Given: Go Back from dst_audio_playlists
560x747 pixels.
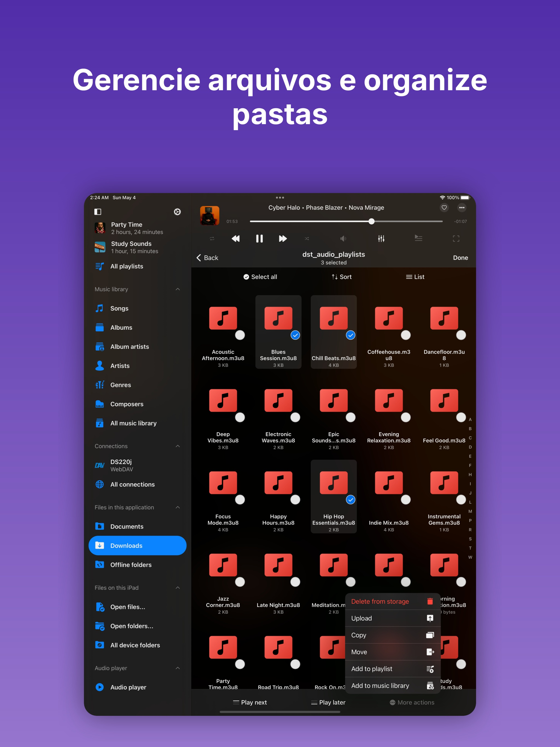Looking at the screenshot, I should coord(207,258).
